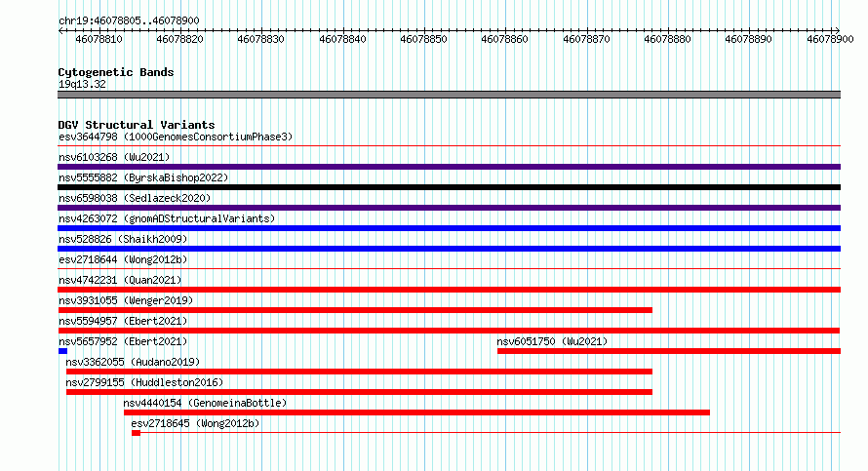Click the red GenomeinaBottle variant bar

click(x=416, y=412)
